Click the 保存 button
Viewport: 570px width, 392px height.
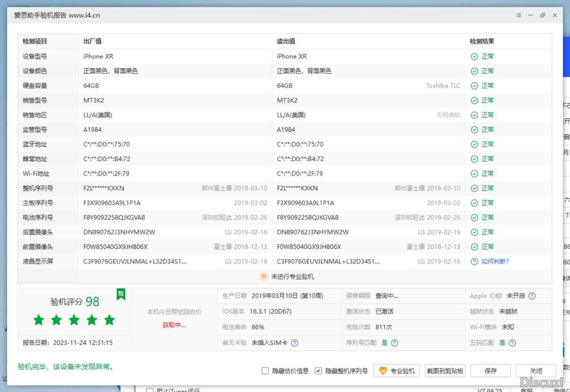[x=490, y=371]
